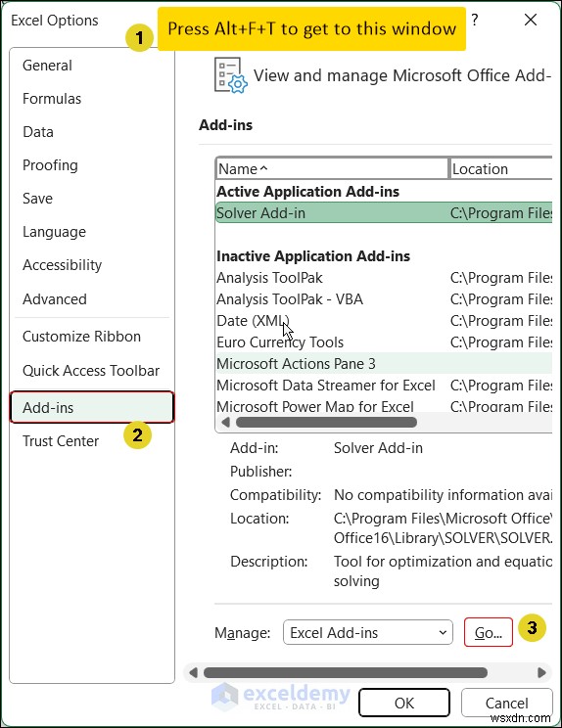Select Date (XML) add-in row
Viewport: 562px width, 728px height.
point(384,321)
